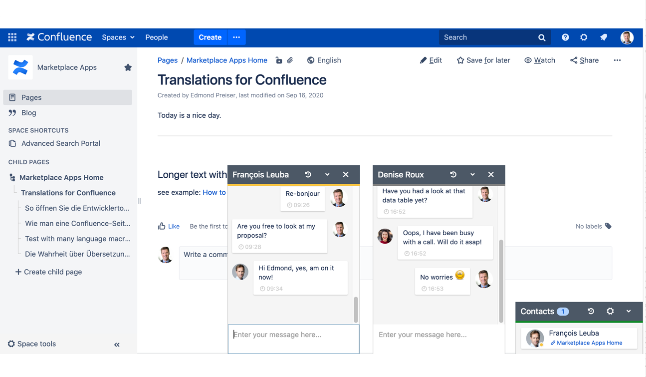The width and height of the screenshot is (646, 377).
Task: Minimize the Denise Roux chat window
Action: click(x=473, y=174)
